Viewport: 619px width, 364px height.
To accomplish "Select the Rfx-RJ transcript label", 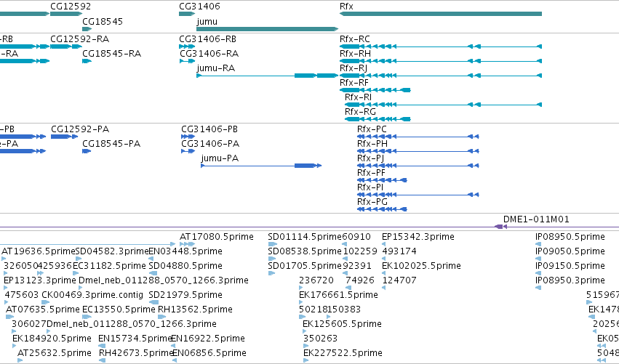I will 354,68.
